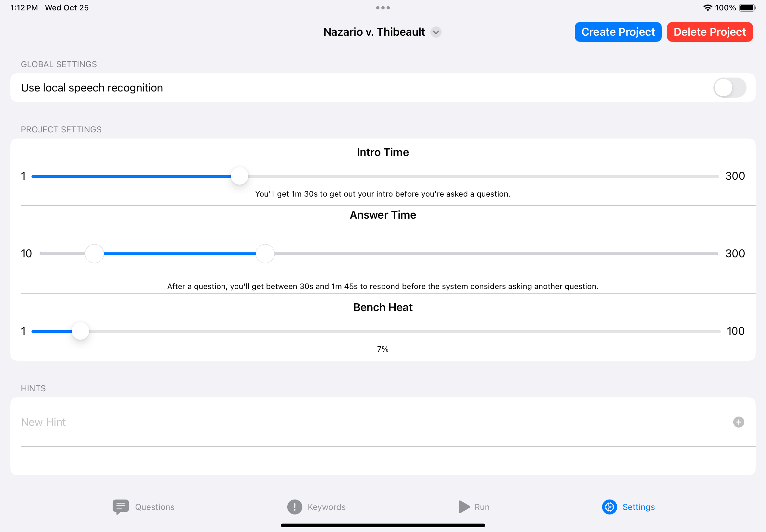Switch to the Keywords tab label
The width and height of the screenshot is (766, 532).
tap(327, 507)
